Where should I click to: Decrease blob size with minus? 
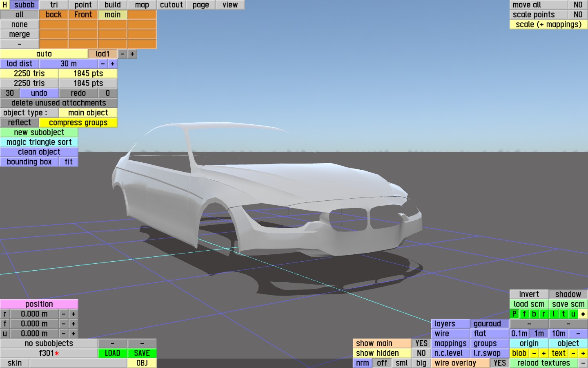click(534, 353)
